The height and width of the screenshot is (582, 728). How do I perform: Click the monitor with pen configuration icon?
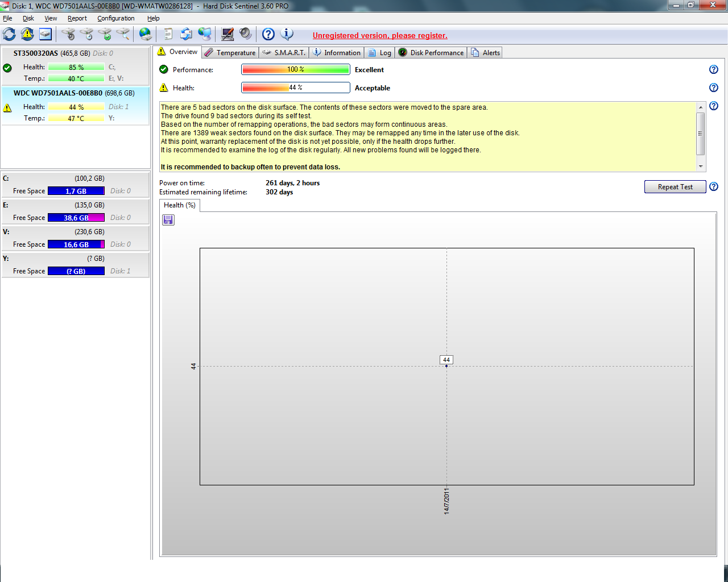point(227,34)
